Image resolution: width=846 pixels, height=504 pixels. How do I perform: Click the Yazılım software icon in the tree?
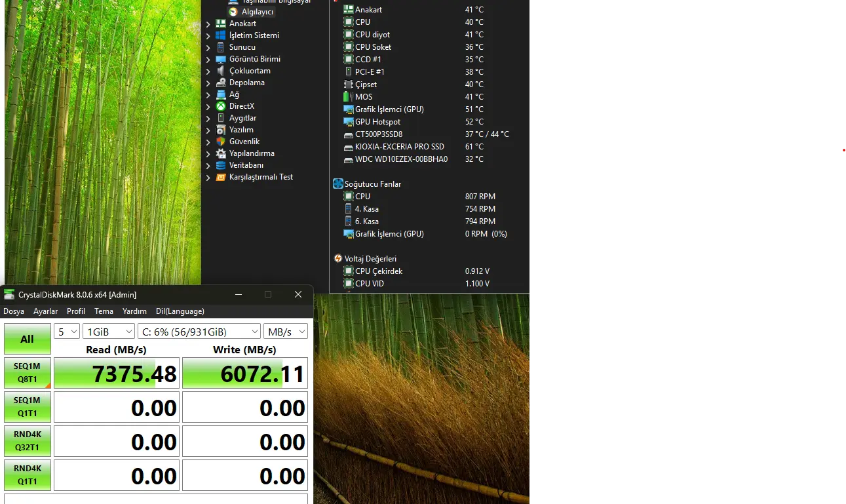tap(221, 130)
